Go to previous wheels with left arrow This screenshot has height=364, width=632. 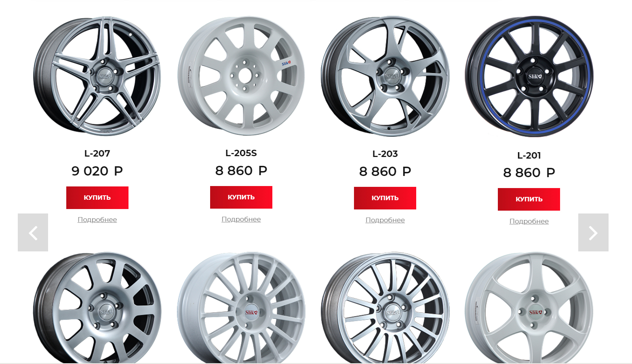pos(33,232)
